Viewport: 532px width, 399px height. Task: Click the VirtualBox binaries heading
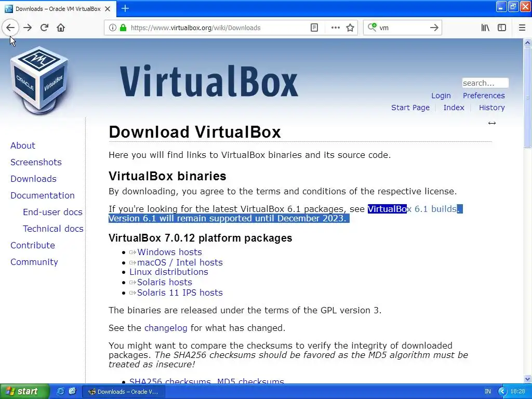pyautogui.click(x=167, y=176)
